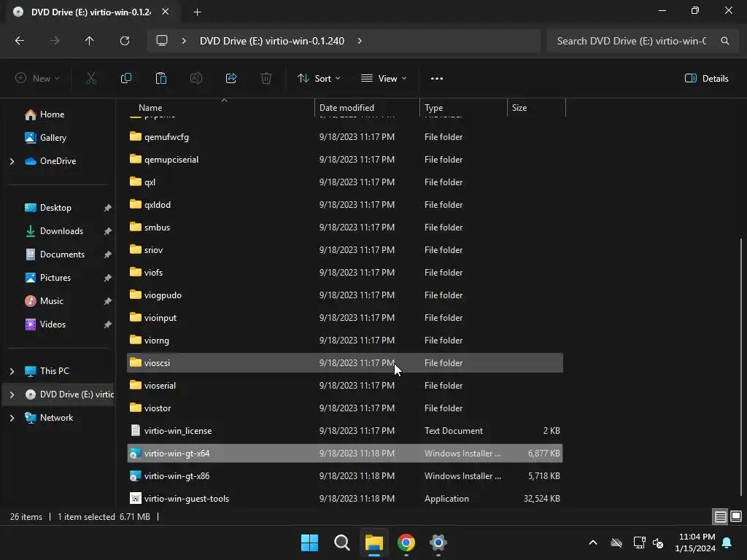Open the View dropdown menu
The width and height of the screenshot is (747, 560).
point(384,79)
